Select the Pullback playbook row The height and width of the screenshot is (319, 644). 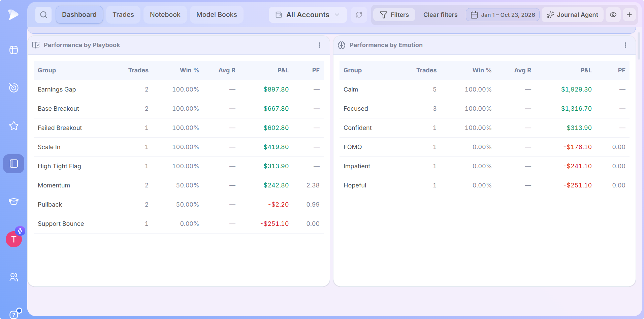click(179, 205)
